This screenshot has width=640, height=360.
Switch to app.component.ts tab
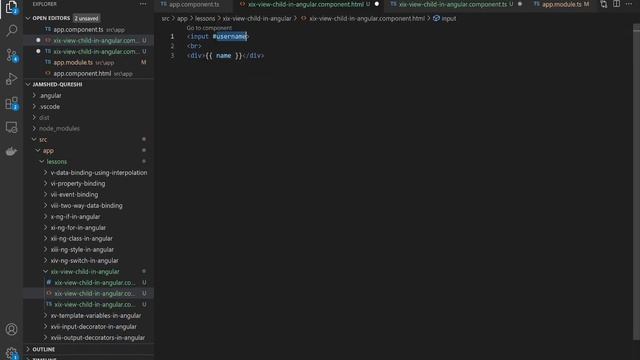point(194,4)
